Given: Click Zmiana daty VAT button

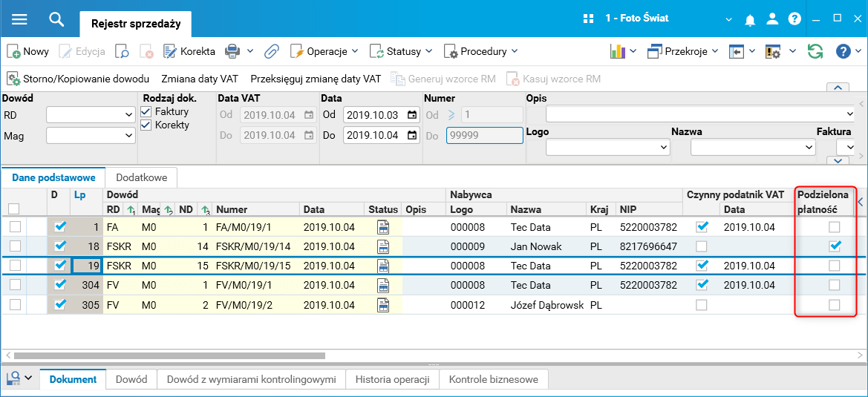Looking at the screenshot, I should tap(200, 79).
